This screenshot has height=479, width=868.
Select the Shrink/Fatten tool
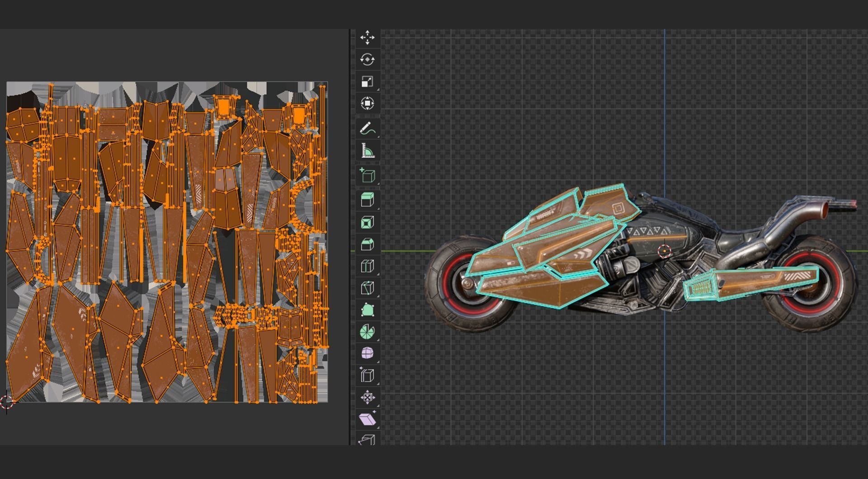pyautogui.click(x=367, y=397)
